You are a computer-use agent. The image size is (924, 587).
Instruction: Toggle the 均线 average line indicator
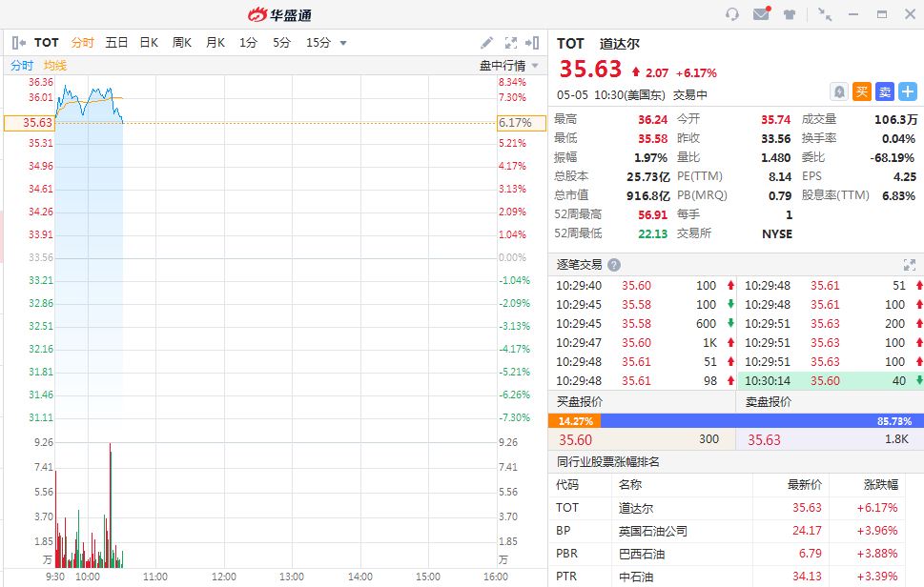click(x=55, y=66)
